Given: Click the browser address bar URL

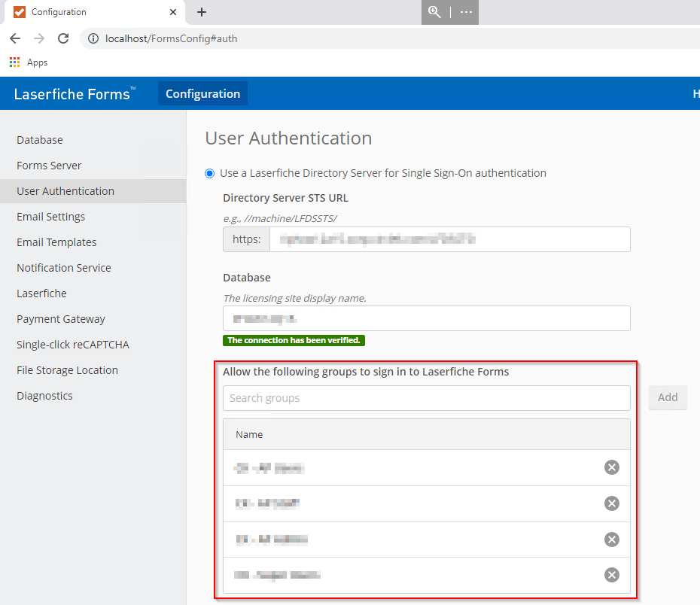Looking at the screenshot, I should [x=172, y=39].
